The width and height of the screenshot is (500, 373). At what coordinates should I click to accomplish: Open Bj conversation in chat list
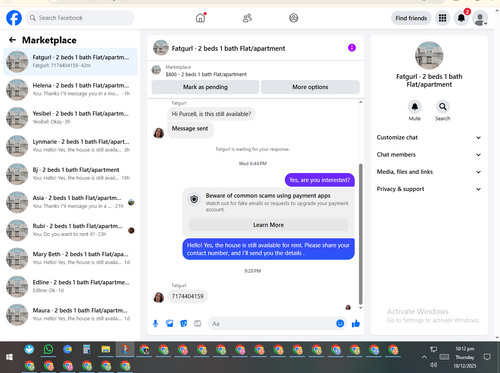70,174
